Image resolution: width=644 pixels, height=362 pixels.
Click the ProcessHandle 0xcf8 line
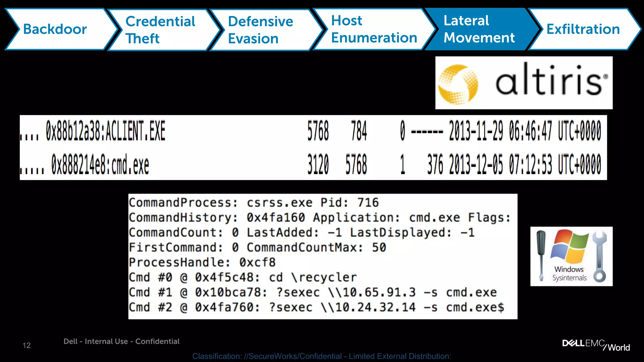(202, 262)
